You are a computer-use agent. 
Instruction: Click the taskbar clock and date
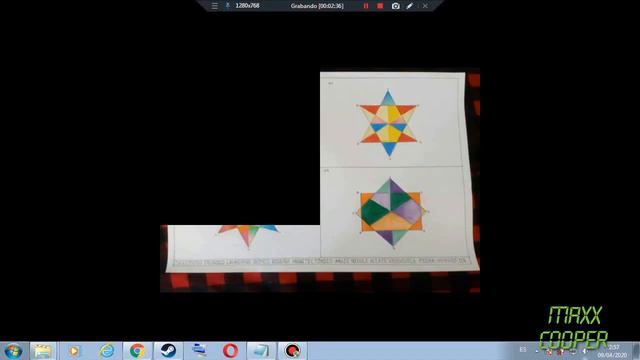click(x=613, y=351)
